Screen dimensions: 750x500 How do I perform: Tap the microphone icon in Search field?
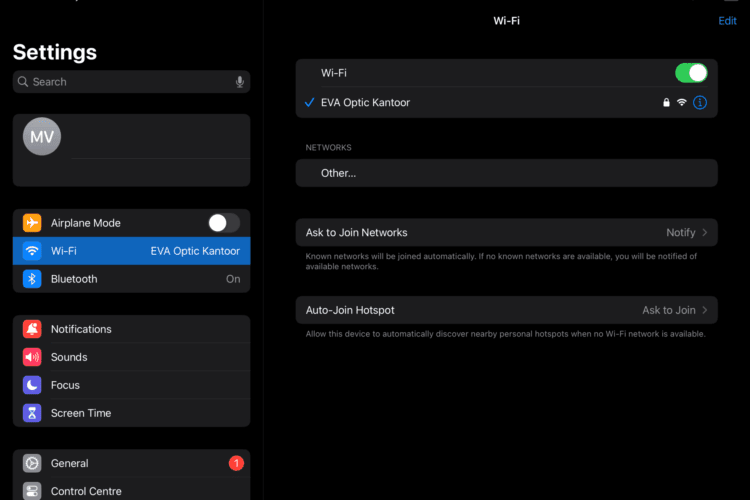[239, 82]
